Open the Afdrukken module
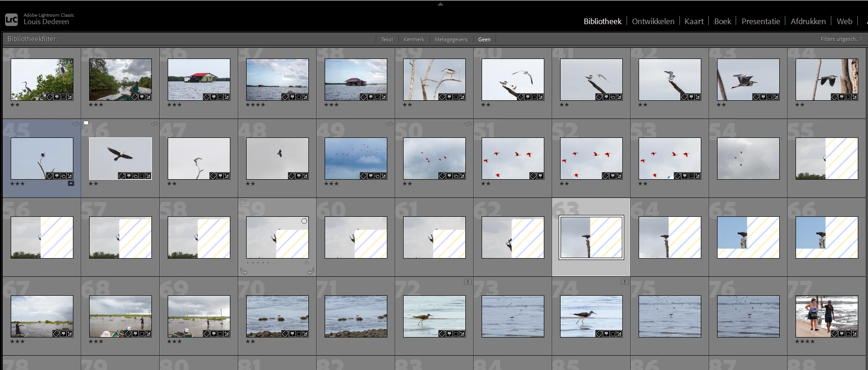Image resolution: width=868 pixels, height=370 pixels. tap(808, 21)
